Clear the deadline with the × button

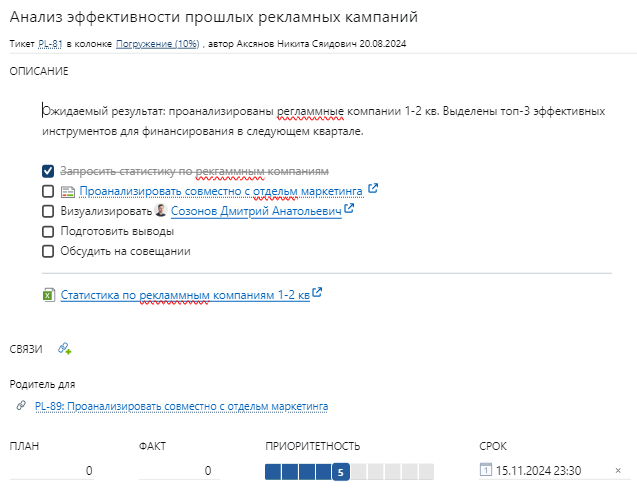[x=618, y=470]
